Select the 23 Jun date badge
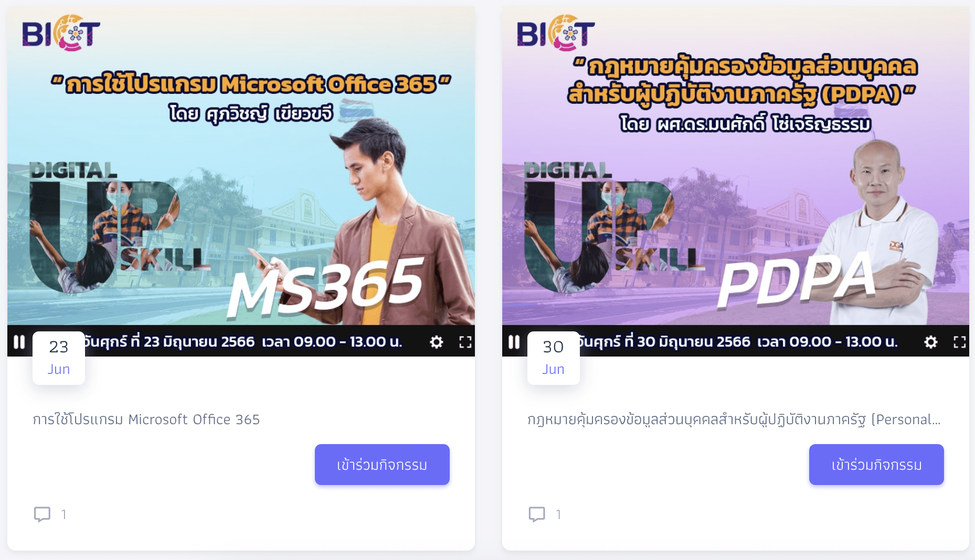975x560 pixels. (x=59, y=358)
